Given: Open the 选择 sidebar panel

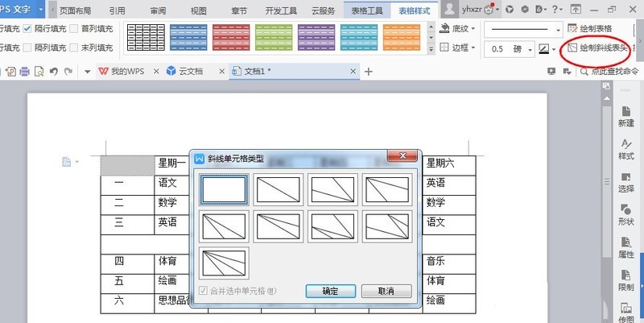Looking at the screenshot, I should pos(626,182).
